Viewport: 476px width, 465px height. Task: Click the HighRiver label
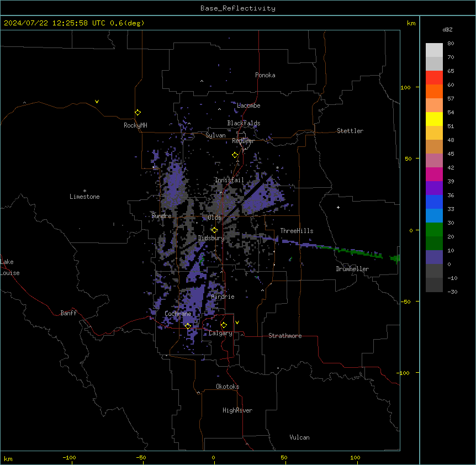237,410
